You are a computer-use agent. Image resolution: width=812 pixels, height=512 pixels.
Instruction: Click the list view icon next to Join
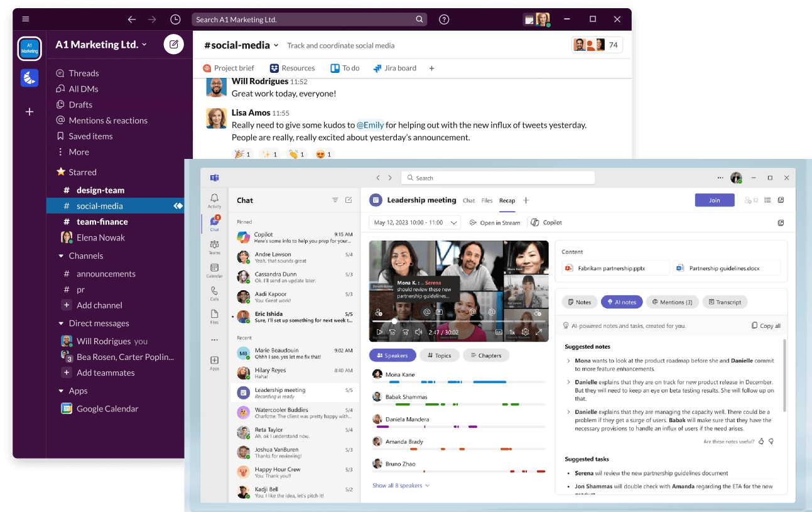[767, 200]
